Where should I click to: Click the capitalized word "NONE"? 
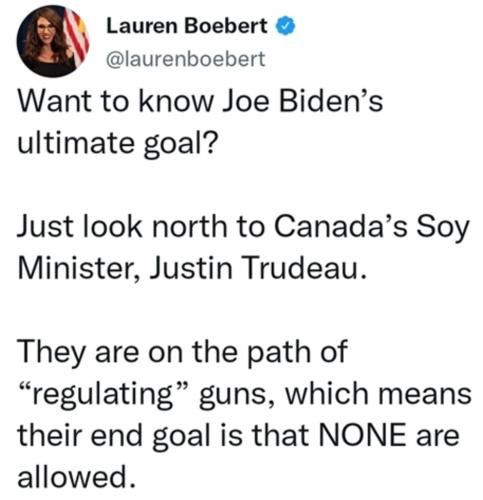pyautogui.click(x=363, y=435)
